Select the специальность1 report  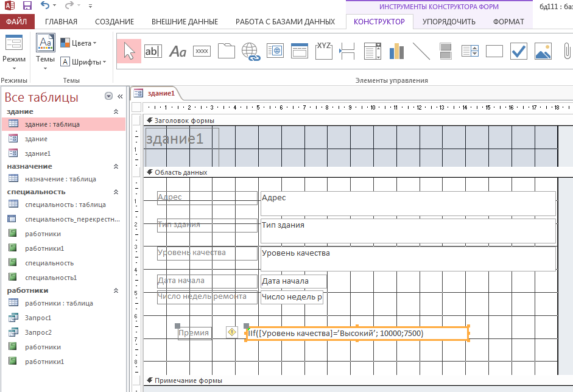coord(63,278)
